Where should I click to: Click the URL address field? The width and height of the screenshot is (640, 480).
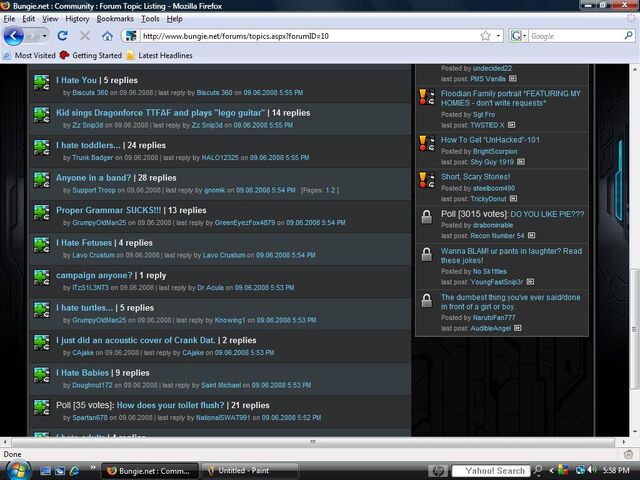tap(310, 36)
